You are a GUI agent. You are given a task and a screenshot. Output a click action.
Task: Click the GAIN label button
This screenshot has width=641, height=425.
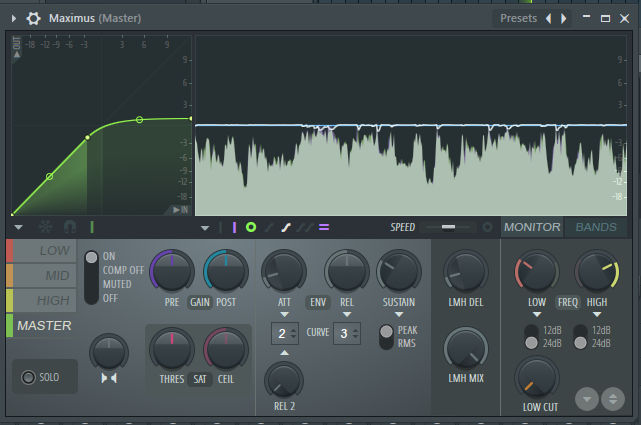click(x=200, y=302)
